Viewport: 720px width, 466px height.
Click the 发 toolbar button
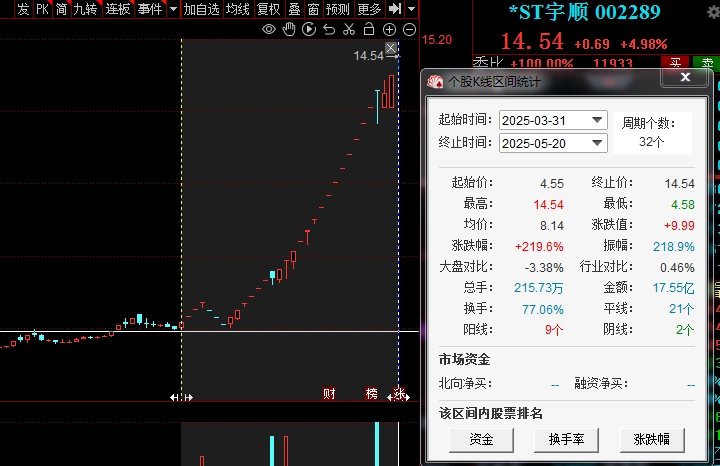(23, 9)
